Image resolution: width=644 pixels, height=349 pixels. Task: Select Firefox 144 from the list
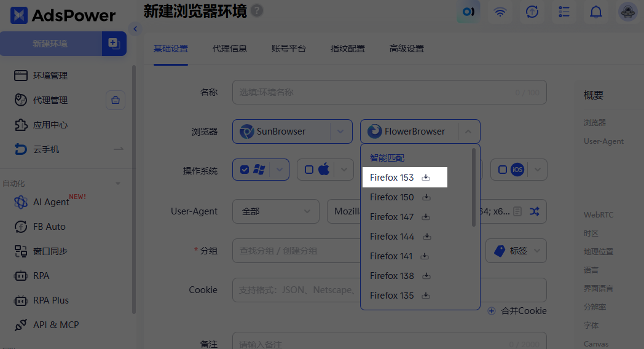pyautogui.click(x=392, y=237)
